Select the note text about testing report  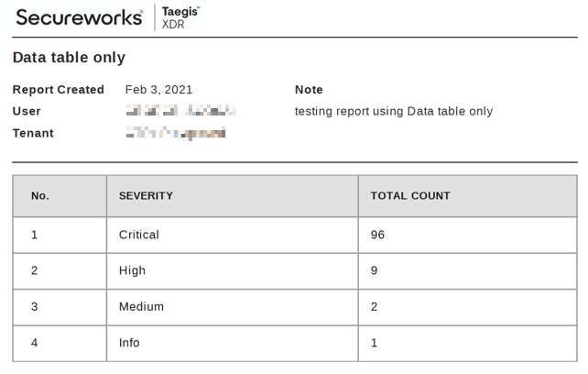click(x=394, y=112)
